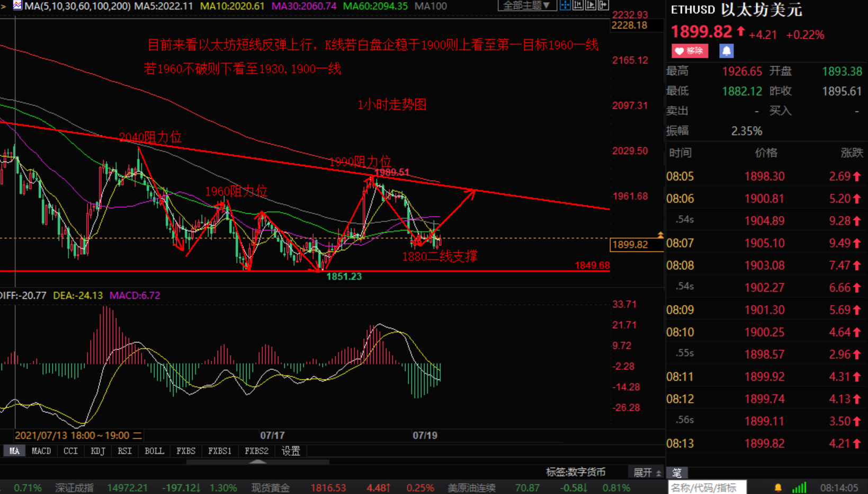Click the export chart icon

603,5
